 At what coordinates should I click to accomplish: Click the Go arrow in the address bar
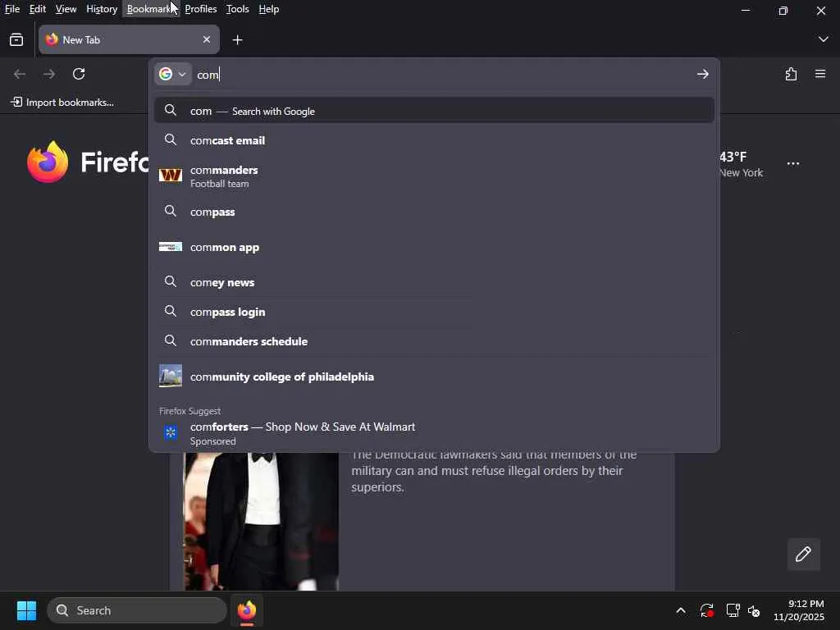pos(703,74)
